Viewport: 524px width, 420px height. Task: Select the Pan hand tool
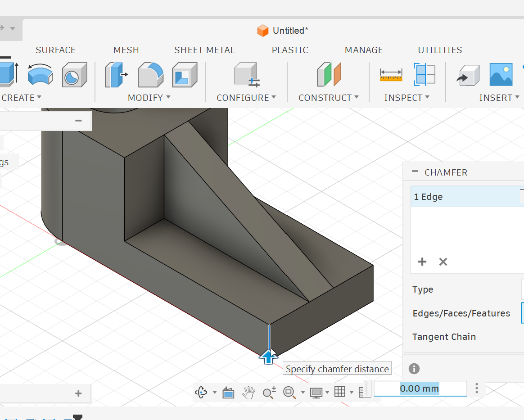(248, 393)
